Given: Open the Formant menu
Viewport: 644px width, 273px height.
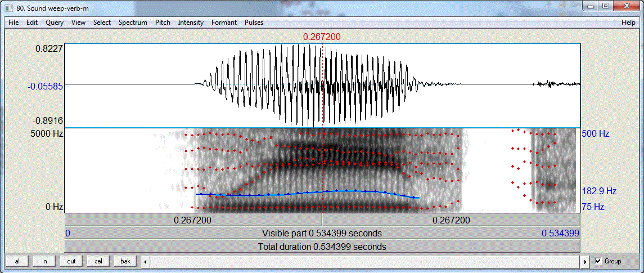Looking at the screenshot, I should (224, 23).
